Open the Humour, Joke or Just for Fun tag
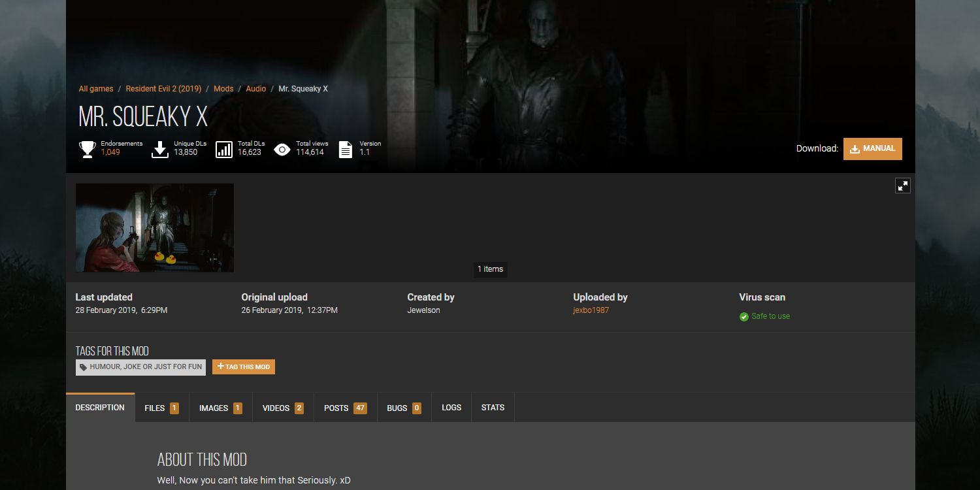Image resolution: width=980 pixels, height=490 pixels. 140,367
